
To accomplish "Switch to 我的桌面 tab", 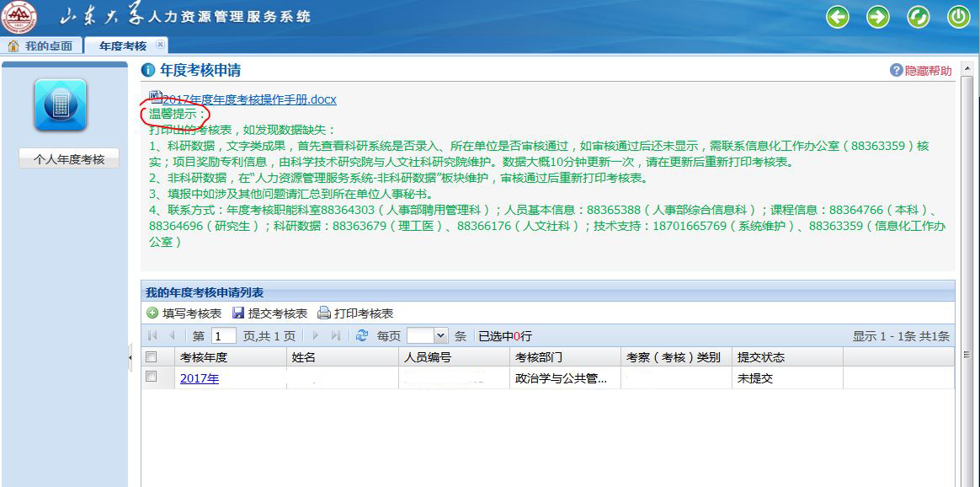I will tap(41, 45).
